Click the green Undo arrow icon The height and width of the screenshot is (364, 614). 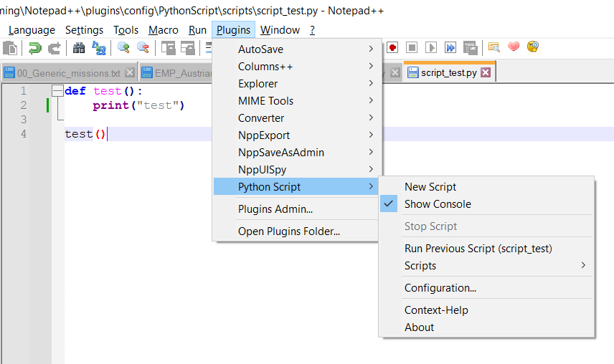coord(35,48)
